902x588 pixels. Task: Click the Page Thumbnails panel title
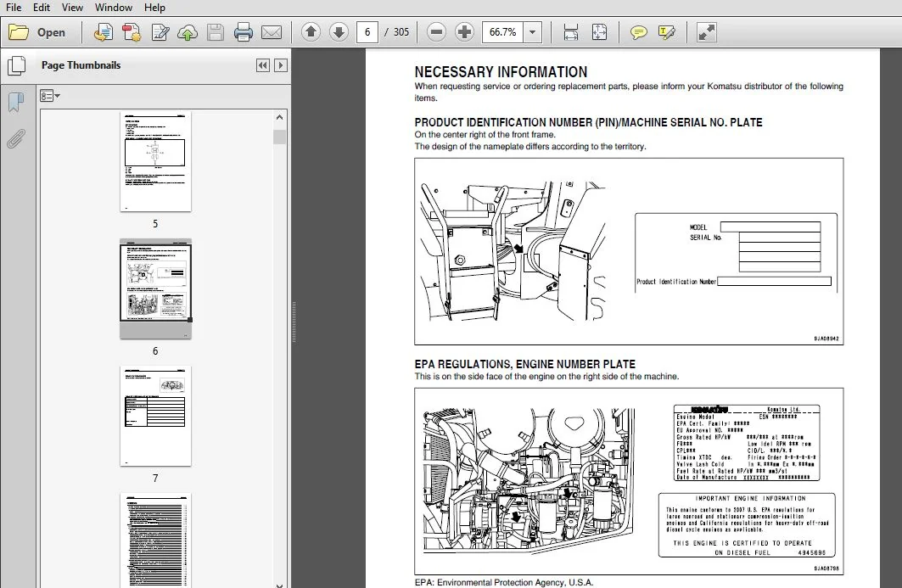click(x=81, y=65)
